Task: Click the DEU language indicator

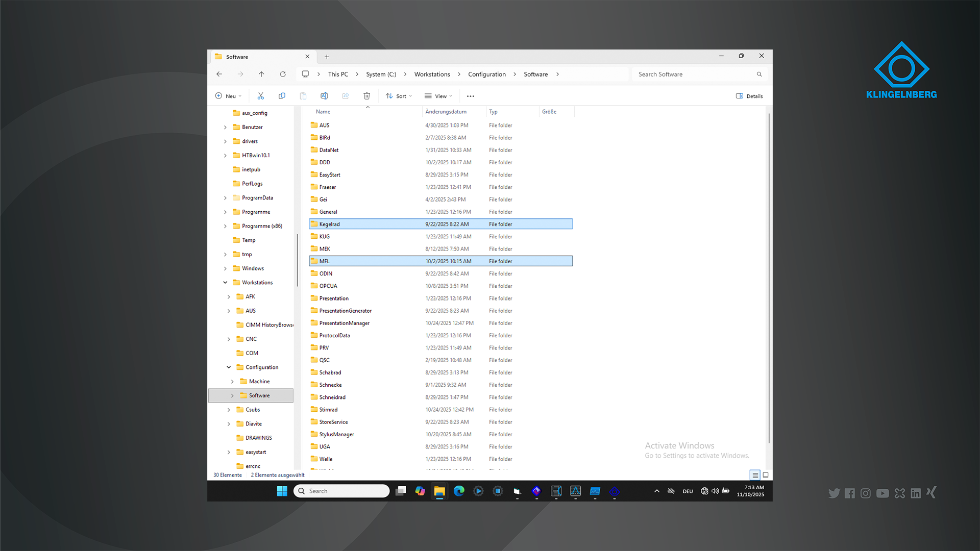Action: [688, 491]
